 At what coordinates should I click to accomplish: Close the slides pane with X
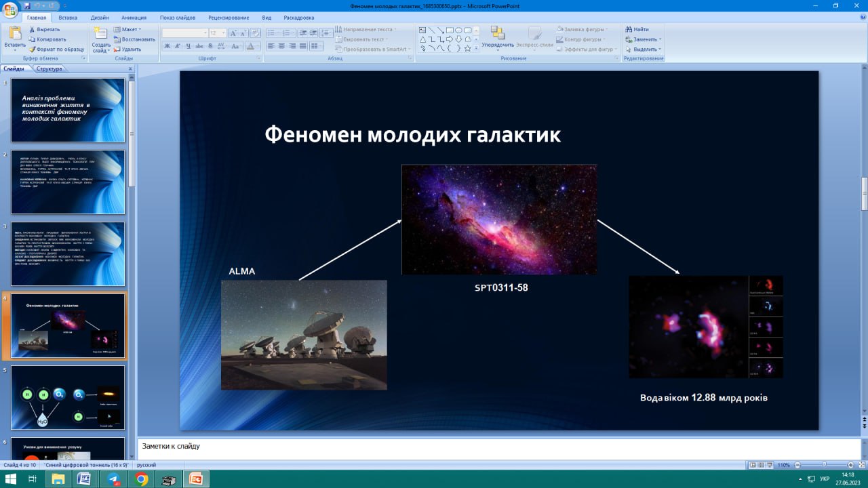click(x=130, y=68)
